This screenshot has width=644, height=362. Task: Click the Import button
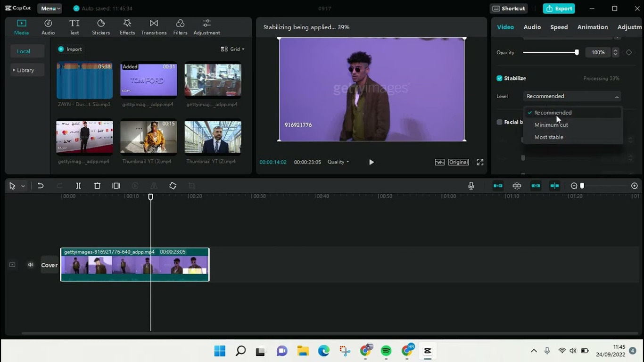[x=70, y=49]
